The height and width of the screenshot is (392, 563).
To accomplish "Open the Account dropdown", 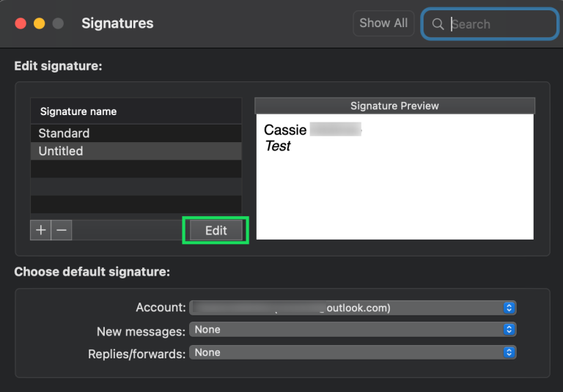I will 353,308.
